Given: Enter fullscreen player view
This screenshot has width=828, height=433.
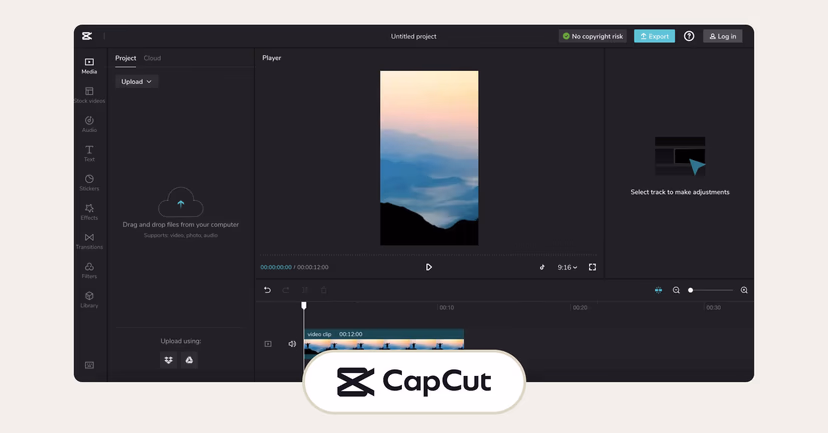Looking at the screenshot, I should tap(592, 267).
